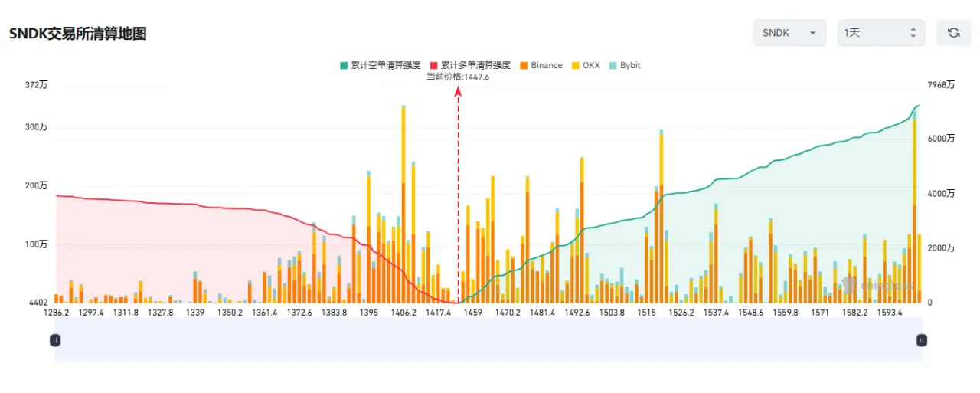Click the 1339 x-axis label

pyautogui.click(x=195, y=313)
